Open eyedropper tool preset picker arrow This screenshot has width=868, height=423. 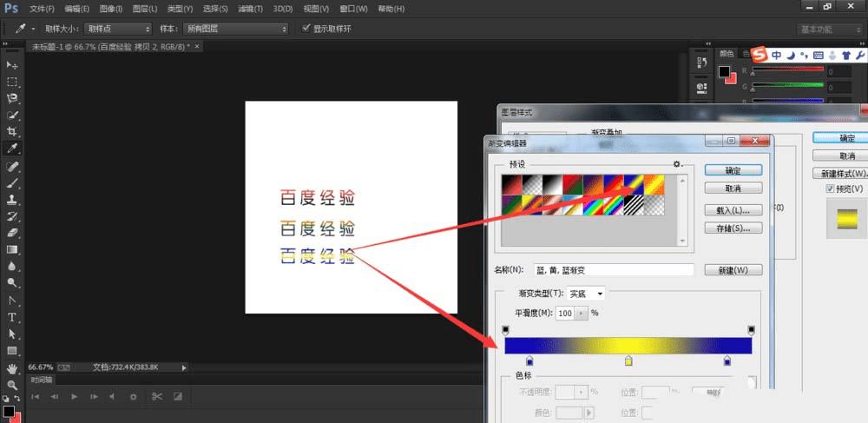33,29
